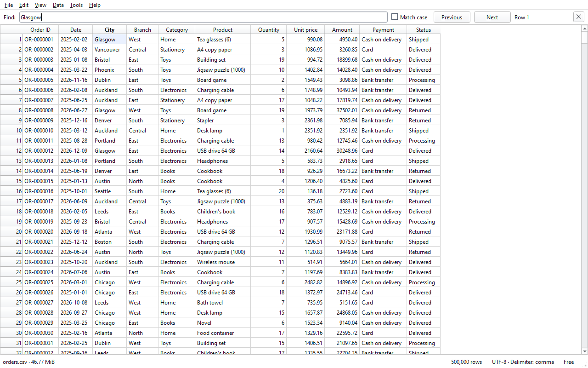Screen dimensions: 588x368
Task: Select the Phoenix city cell
Action: pos(109,70)
